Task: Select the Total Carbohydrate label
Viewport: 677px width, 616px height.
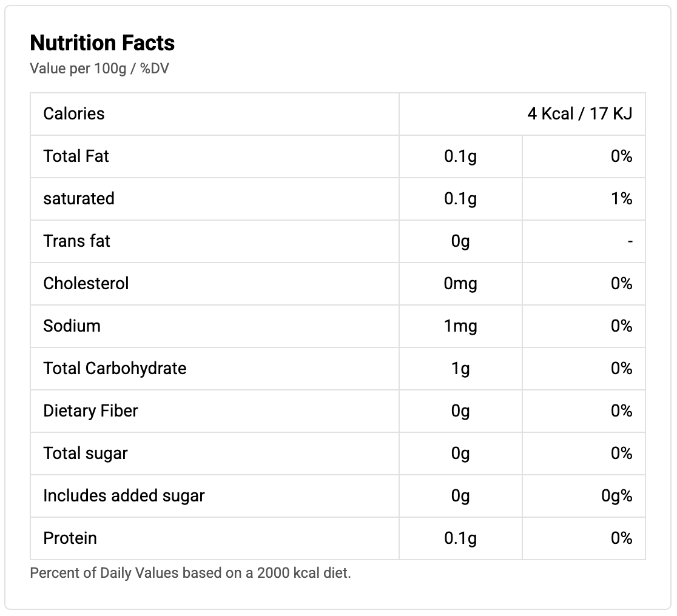Action: (x=115, y=369)
